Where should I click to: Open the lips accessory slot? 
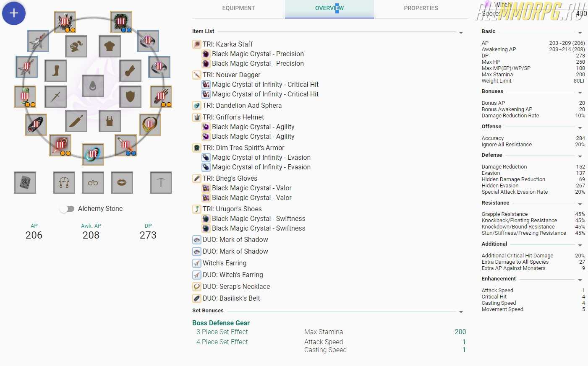(122, 182)
